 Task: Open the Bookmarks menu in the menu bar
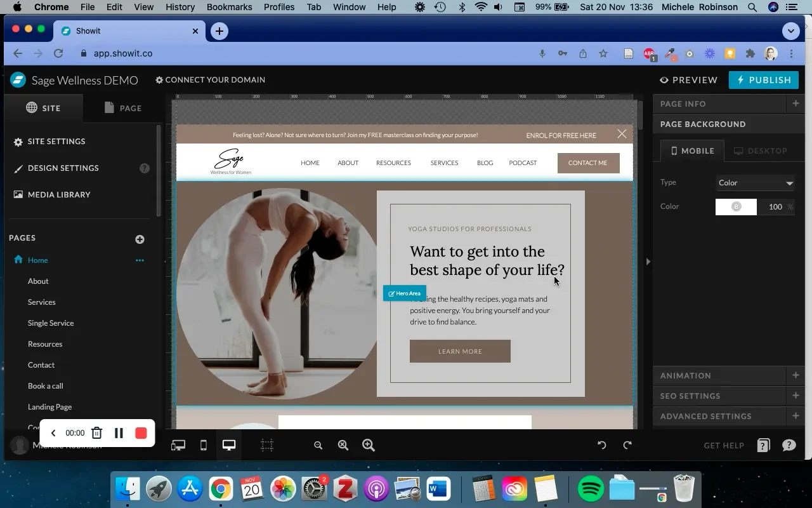(229, 7)
